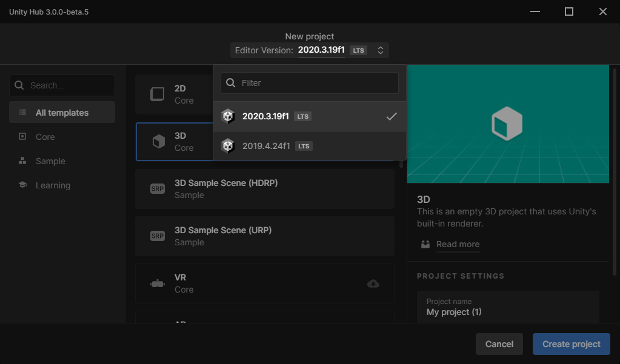
Task: Open the Learning templates category
Action: (53, 185)
